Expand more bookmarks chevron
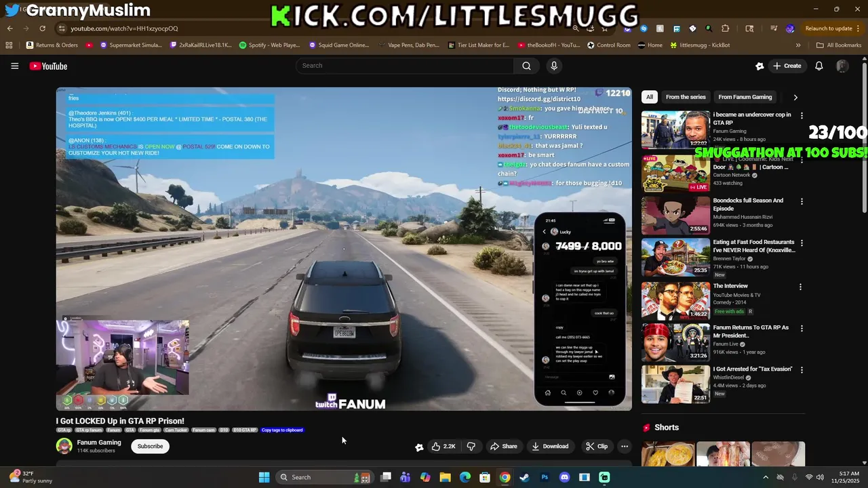Viewport: 868px width, 488px height. [798, 45]
